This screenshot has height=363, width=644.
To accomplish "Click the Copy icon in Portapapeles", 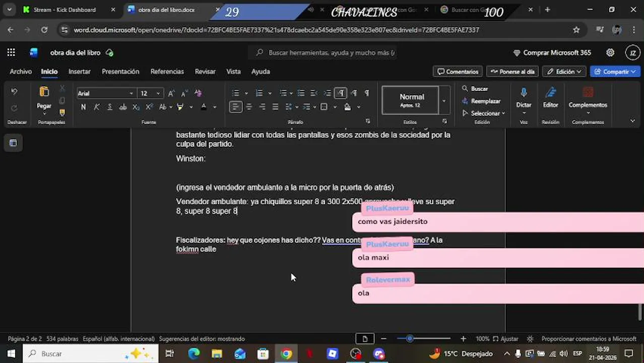I will 62,100.
